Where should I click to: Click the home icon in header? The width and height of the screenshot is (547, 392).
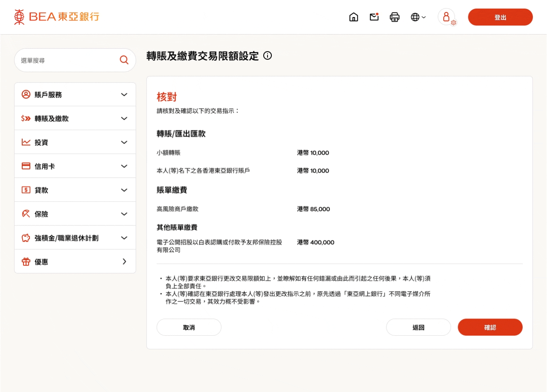pos(354,17)
